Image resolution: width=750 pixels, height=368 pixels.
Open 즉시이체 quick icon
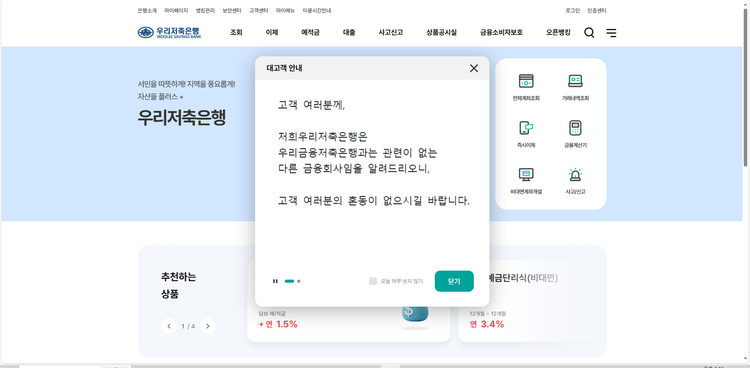526,134
